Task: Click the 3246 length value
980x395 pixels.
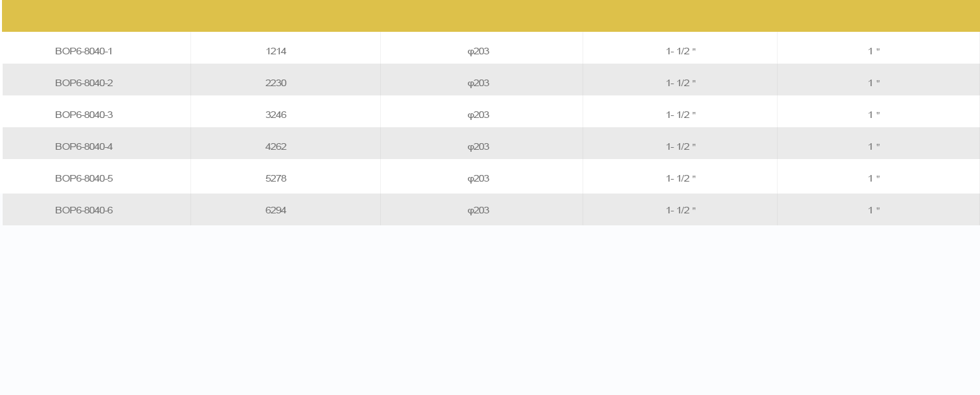Action: point(276,115)
